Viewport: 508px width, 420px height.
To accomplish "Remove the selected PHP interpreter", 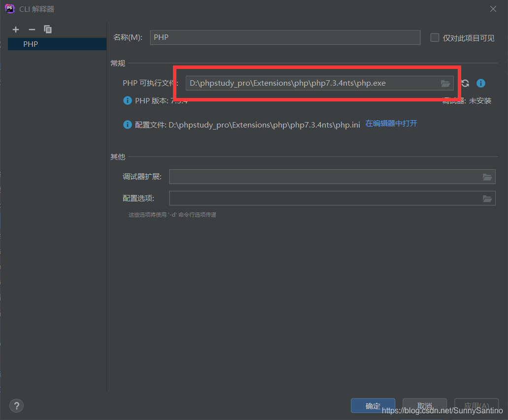I will tap(32, 29).
